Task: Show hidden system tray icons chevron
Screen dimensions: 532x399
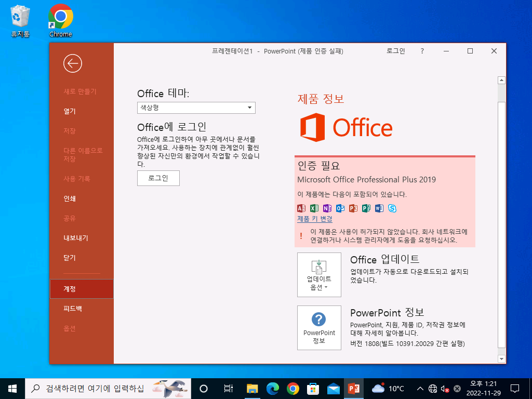Action: tap(420, 389)
